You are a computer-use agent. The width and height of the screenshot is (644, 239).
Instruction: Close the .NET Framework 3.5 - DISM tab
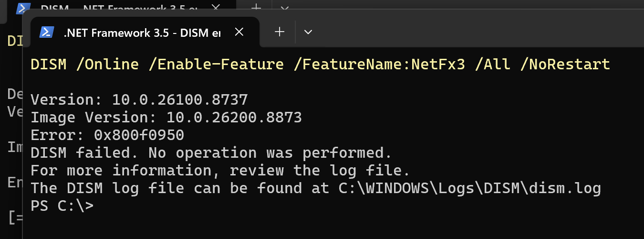pyautogui.click(x=240, y=32)
